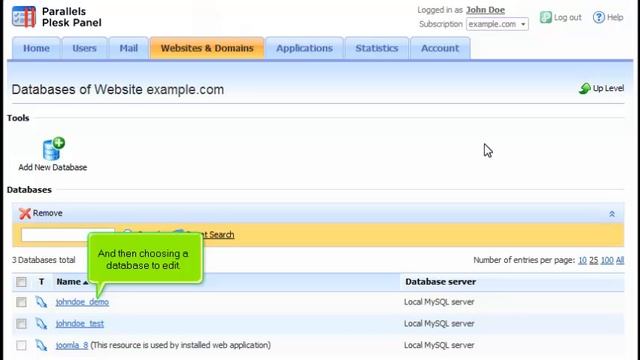This screenshot has height=360, width=640.
Task: Open the johndoe_test database link
Action: tap(80, 324)
